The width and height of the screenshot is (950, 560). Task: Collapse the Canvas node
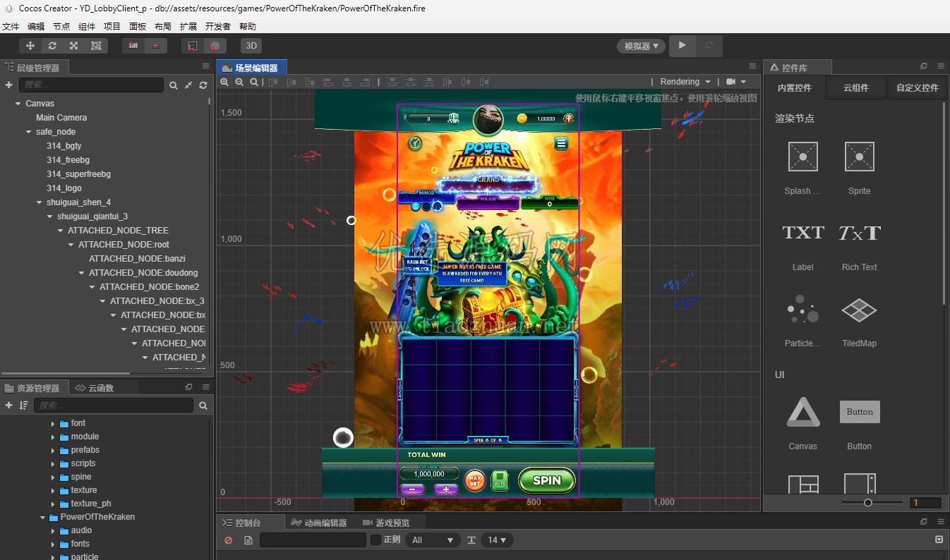[18, 104]
